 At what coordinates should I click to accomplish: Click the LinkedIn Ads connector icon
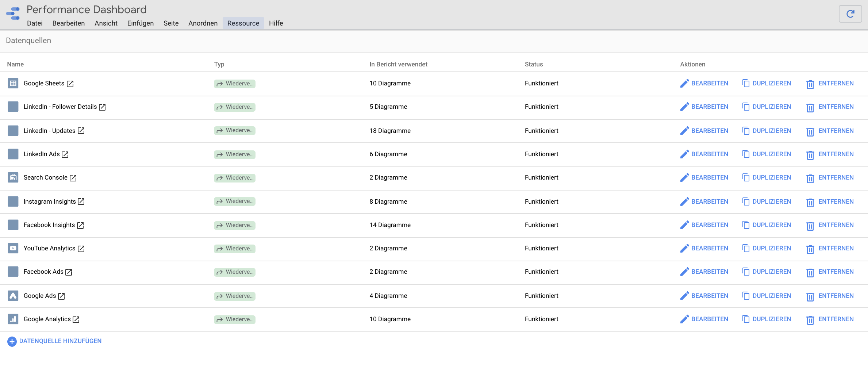click(13, 154)
